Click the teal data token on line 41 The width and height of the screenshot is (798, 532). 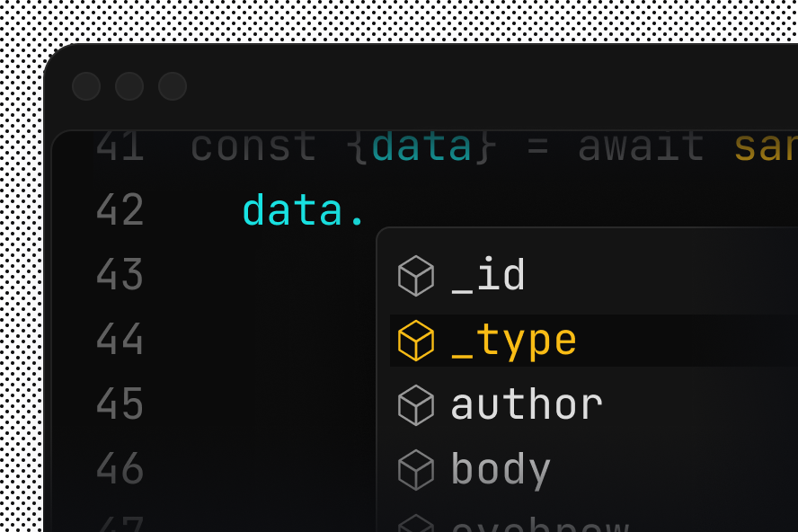[x=422, y=146]
